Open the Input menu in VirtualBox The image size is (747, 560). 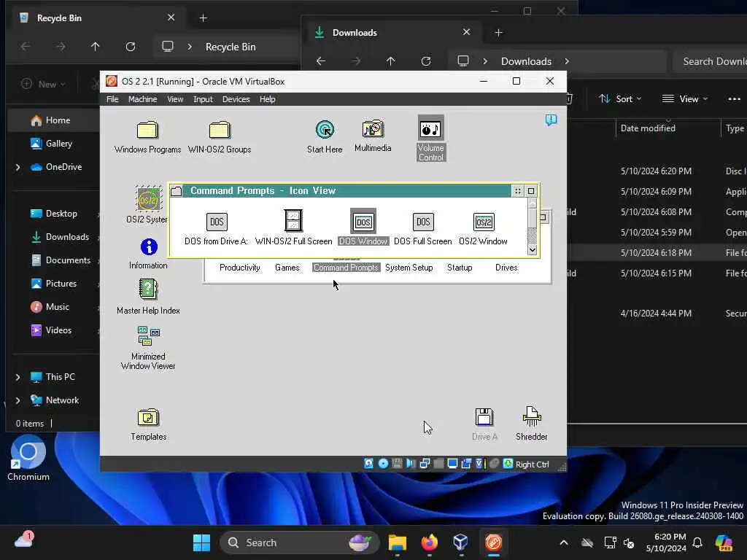click(x=203, y=99)
